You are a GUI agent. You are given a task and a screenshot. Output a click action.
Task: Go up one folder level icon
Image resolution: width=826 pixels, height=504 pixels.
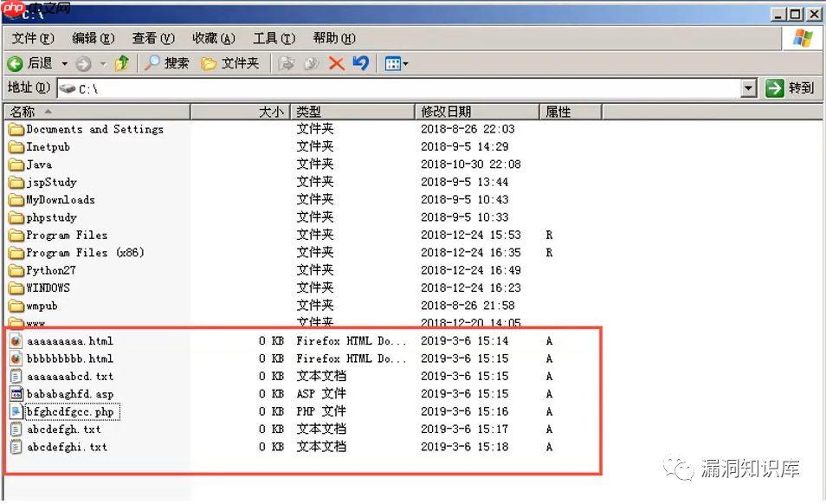[122, 63]
